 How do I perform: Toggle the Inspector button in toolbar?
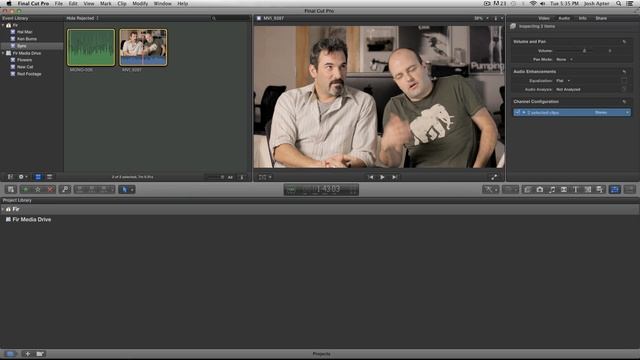point(615,189)
